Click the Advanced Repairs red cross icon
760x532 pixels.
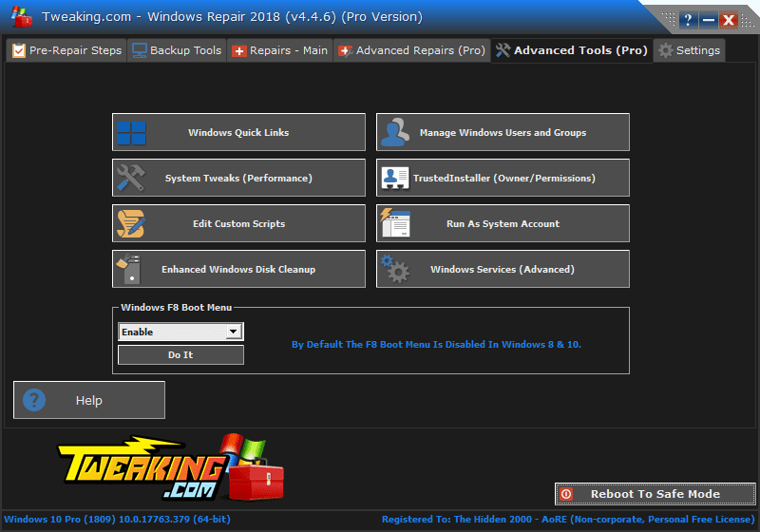tap(345, 51)
